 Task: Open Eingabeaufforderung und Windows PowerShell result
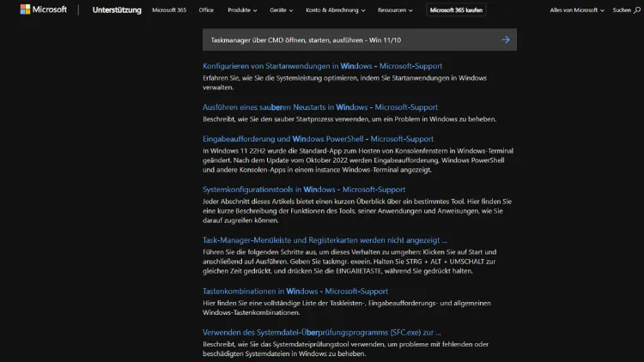point(318,139)
